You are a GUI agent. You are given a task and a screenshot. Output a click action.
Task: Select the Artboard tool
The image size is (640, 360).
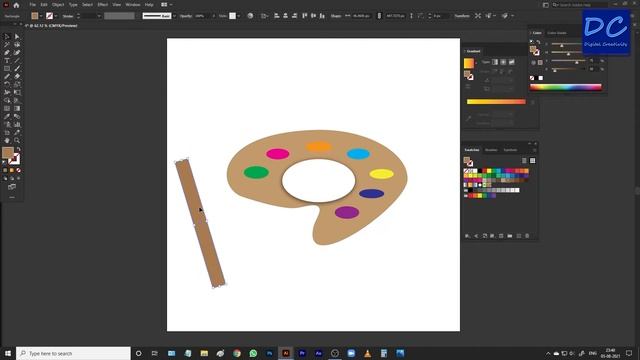[x=7, y=133]
